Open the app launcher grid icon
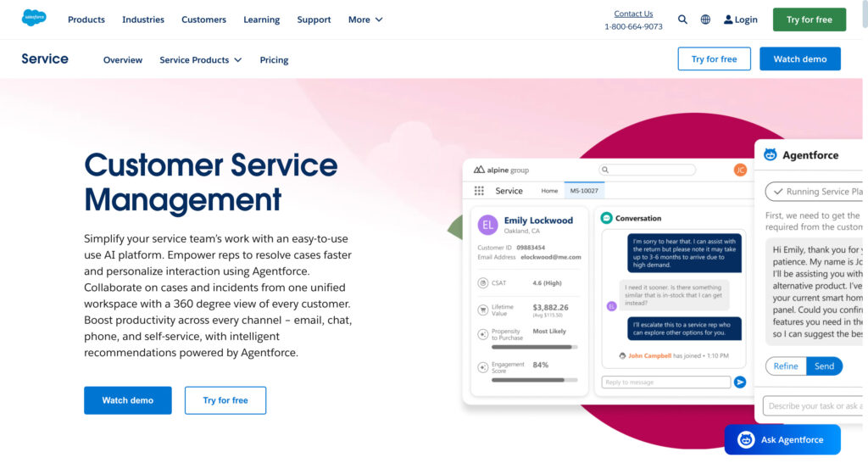The height and width of the screenshot is (469, 868). 480,191
